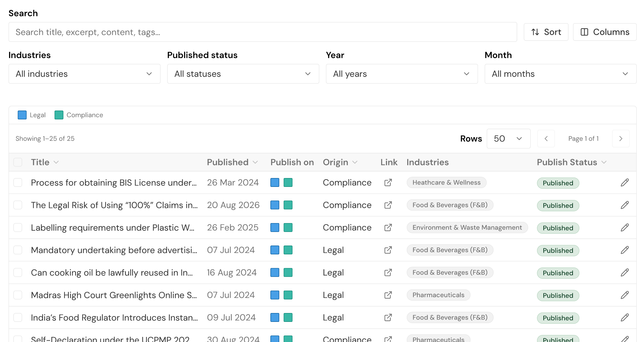Click the Compliance teal swatch in legend
Screen dimensions: 644x342
(59, 115)
